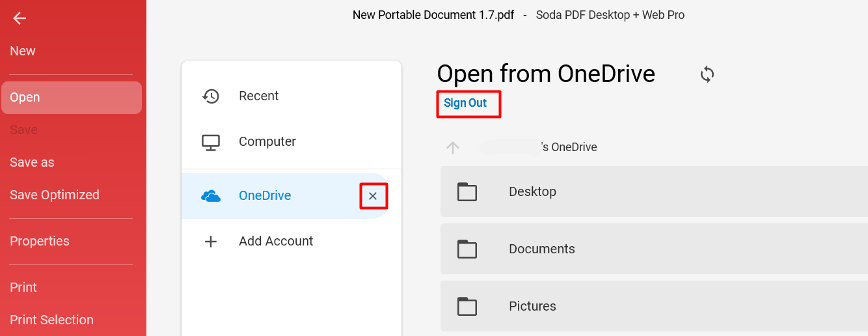Click the plus icon for Add Account

[211, 242]
